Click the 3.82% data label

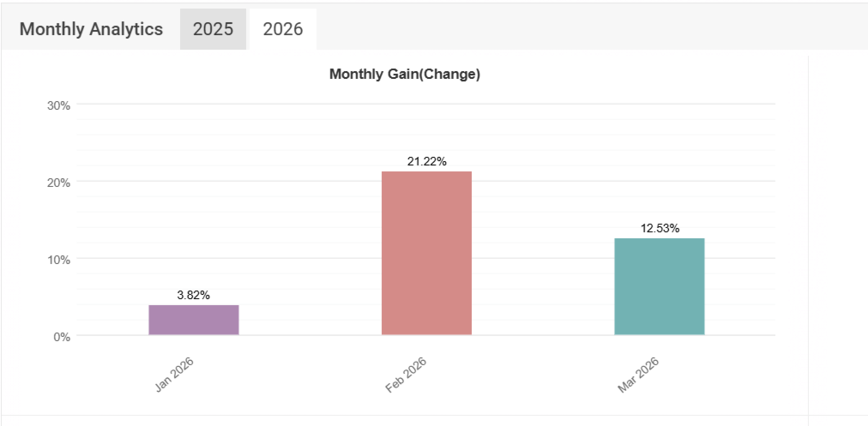194,295
